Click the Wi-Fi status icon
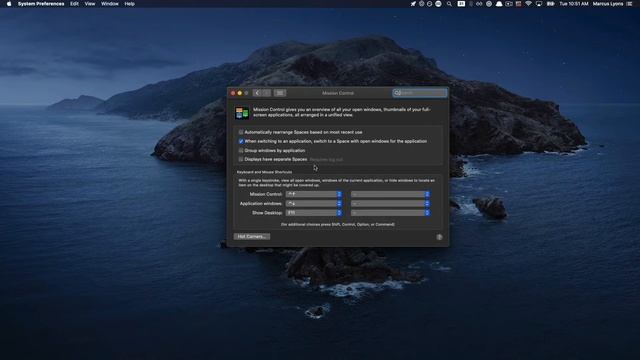The image size is (640, 360). [528, 4]
